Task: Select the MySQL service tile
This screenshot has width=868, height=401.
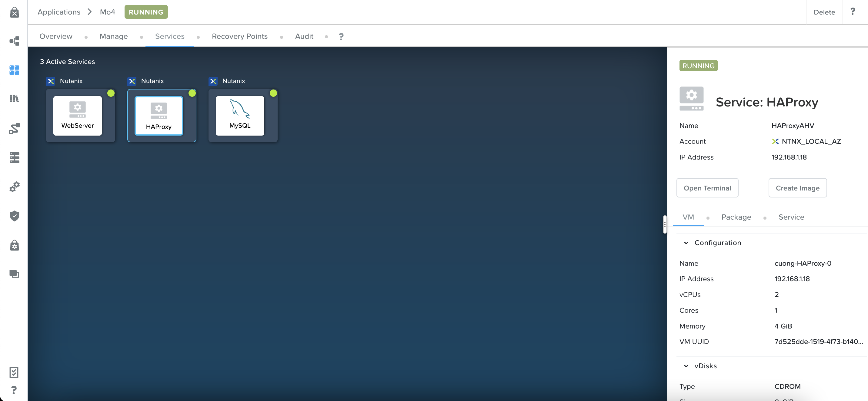Action: 240,116
